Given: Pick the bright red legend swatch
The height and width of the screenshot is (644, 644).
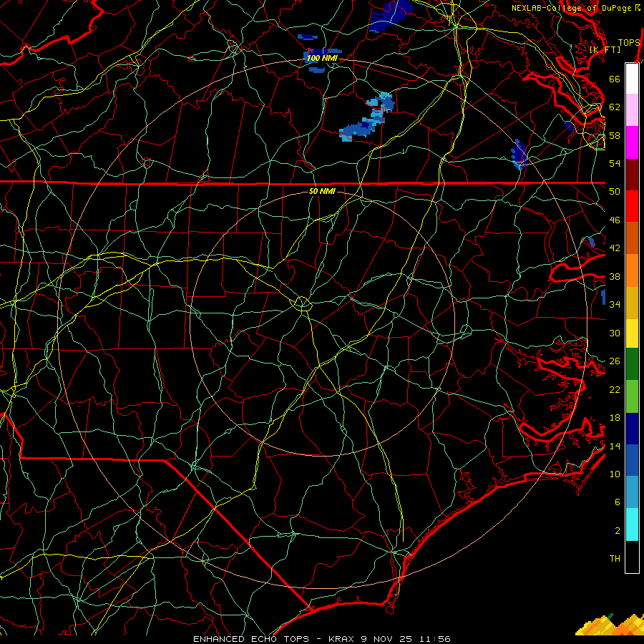Looking at the screenshot, I should (x=632, y=206).
